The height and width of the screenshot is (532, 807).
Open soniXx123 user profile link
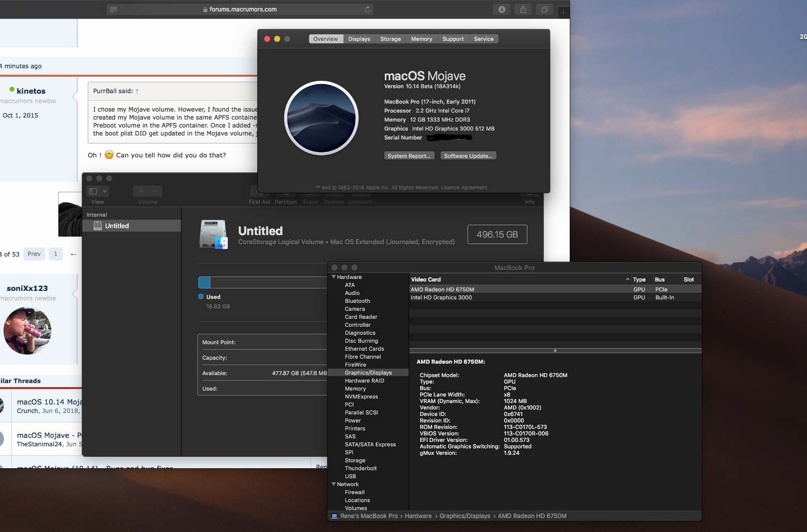tap(27, 288)
